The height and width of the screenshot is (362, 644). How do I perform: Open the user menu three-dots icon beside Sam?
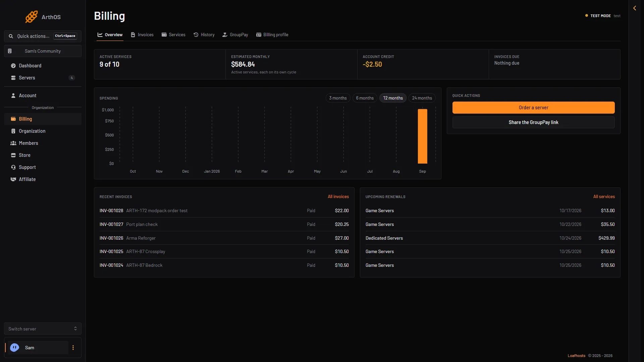click(73, 348)
